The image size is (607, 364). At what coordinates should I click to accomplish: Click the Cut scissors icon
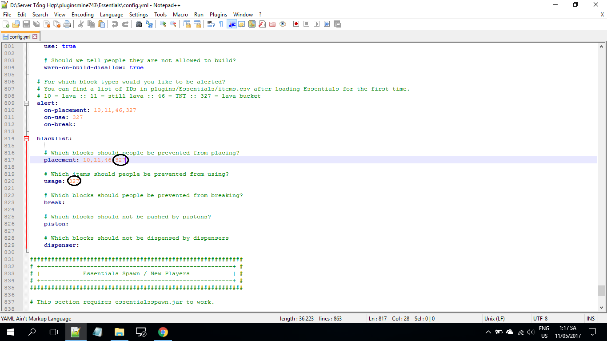click(81, 24)
